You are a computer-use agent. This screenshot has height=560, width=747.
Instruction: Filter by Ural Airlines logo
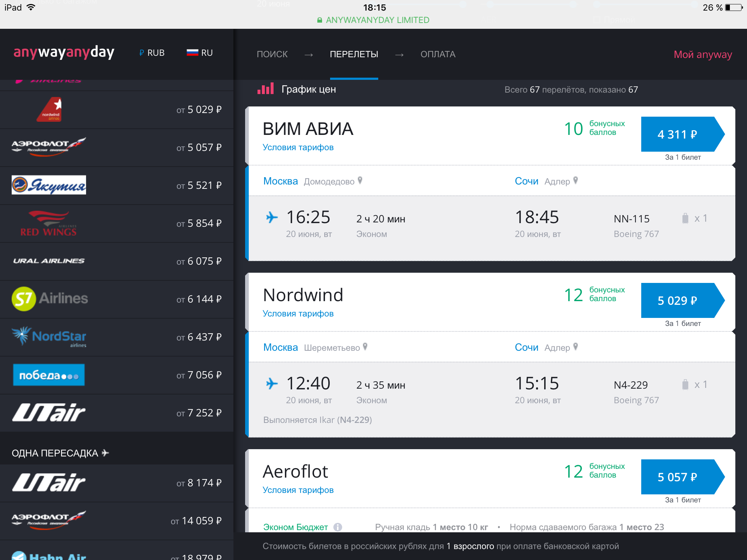click(x=49, y=261)
